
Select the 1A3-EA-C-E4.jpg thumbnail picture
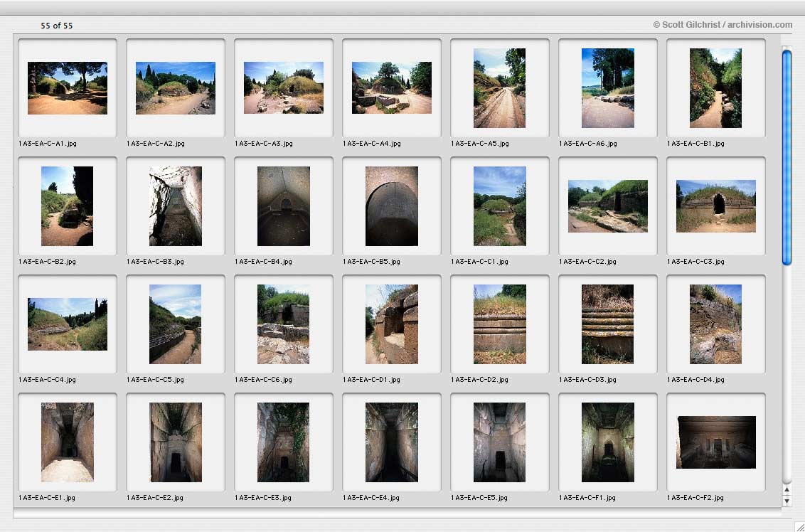click(392, 442)
